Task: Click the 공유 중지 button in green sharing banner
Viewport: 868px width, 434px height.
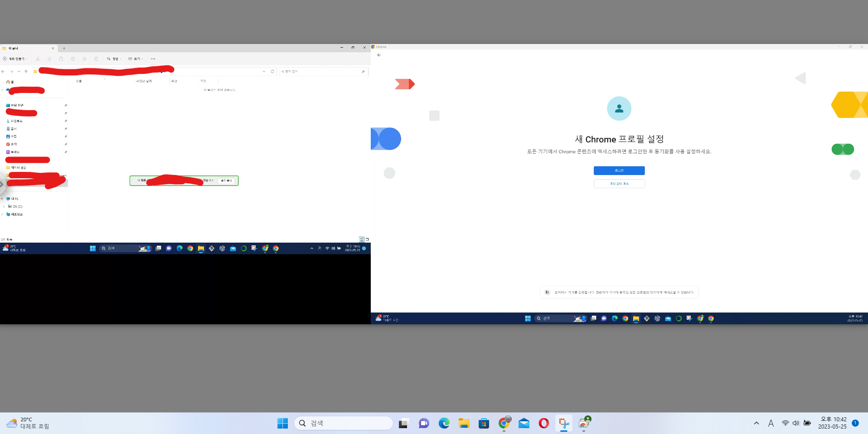Action: (x=226, y=180)
